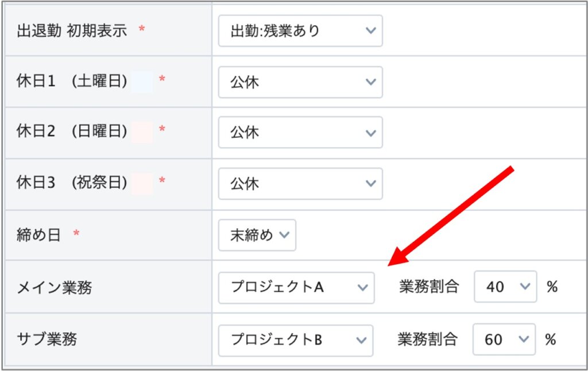Click the 締め日 row label

click(x=39, y=235)
